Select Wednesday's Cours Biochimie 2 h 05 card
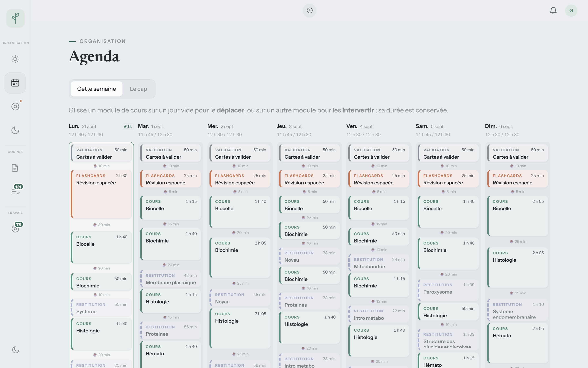This screenshot has height=368, width=588. 240,258
